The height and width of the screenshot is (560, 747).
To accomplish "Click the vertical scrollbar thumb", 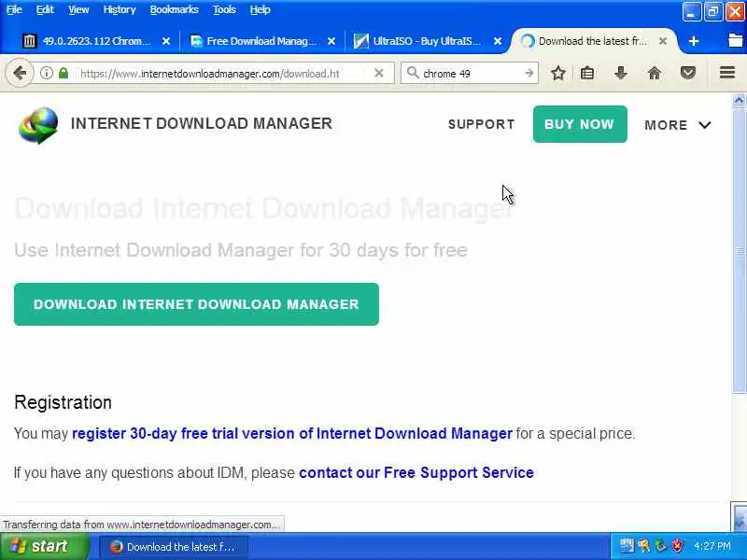I will 739,251.
